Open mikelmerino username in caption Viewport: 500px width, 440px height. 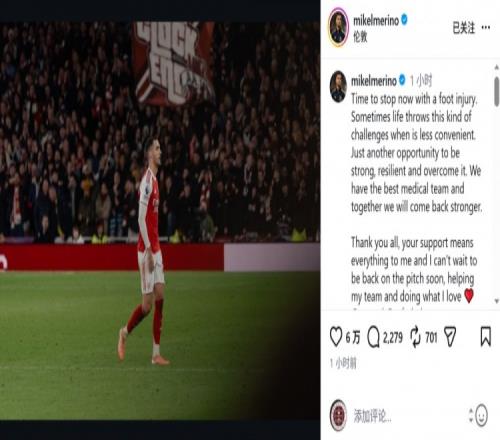[374, 81]
